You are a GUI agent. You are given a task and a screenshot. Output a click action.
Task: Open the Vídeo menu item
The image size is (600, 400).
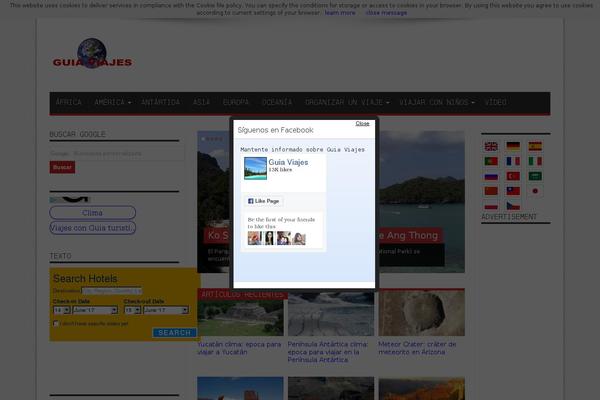click(496, 102)
